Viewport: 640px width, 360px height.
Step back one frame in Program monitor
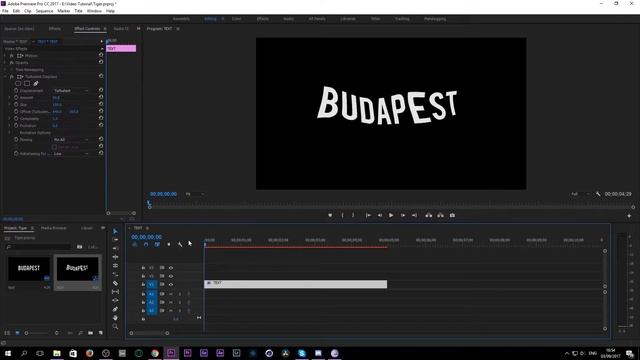(380, 215)
